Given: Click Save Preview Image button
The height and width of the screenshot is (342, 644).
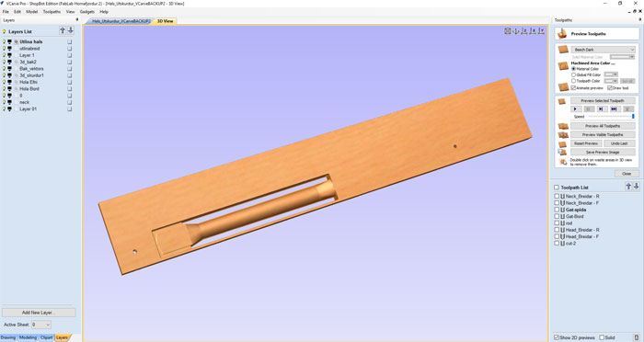Looking at the screenshot, I should 603,152.
